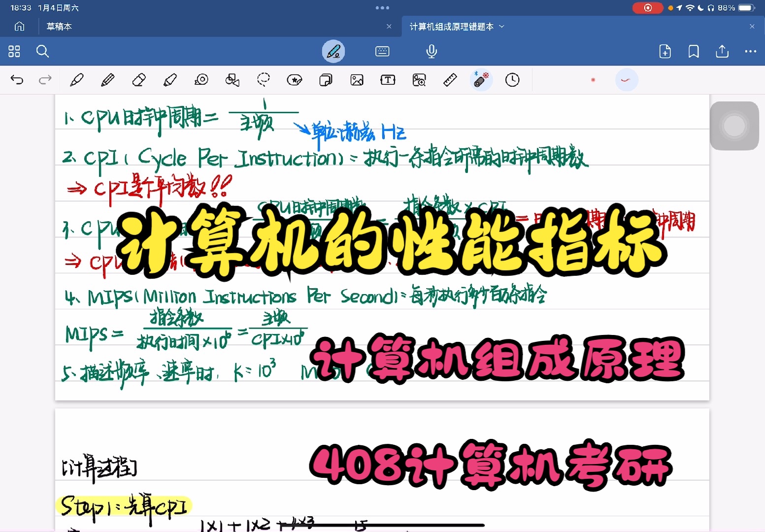
Task: Select the Eraser tool
Action: [x=139, y=80]
